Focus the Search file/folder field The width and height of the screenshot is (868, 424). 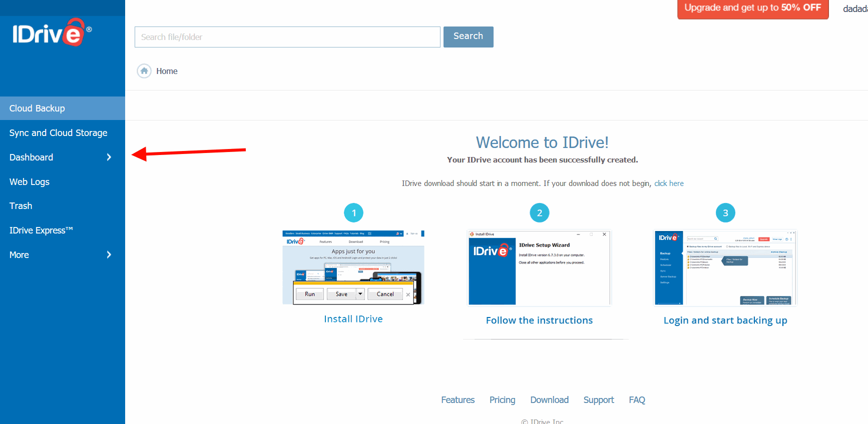287,37
